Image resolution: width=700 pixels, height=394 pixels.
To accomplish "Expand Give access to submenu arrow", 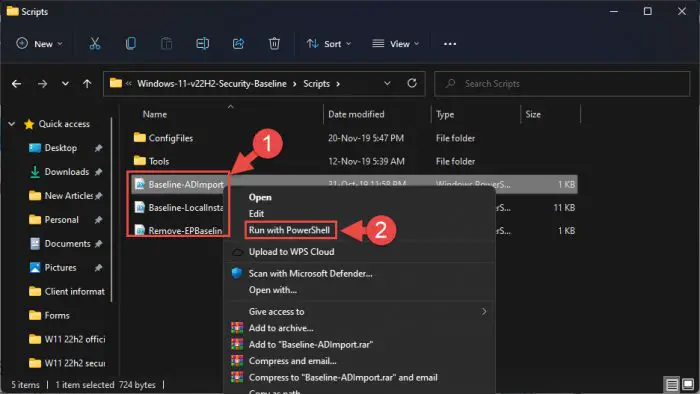I will click(x=484, y=311).
